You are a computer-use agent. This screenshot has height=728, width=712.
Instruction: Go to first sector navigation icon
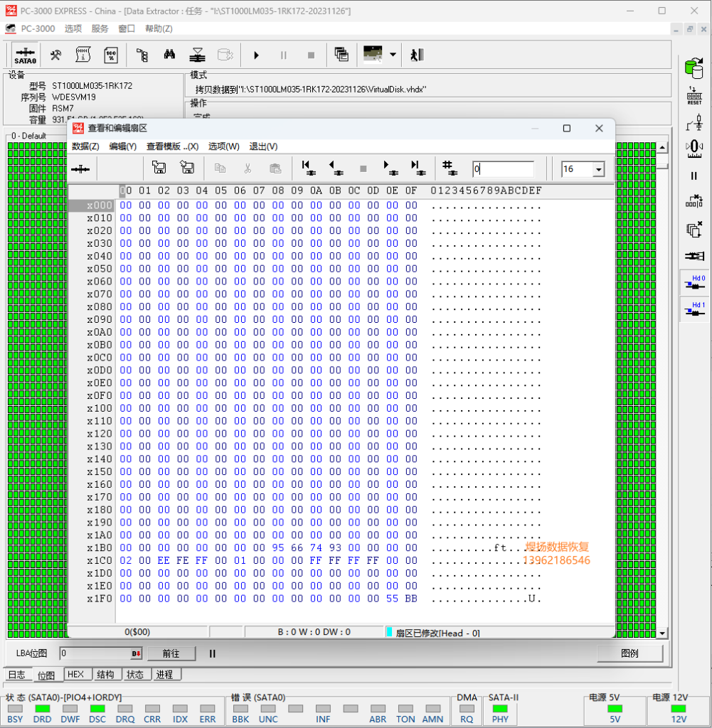point(309,168)
